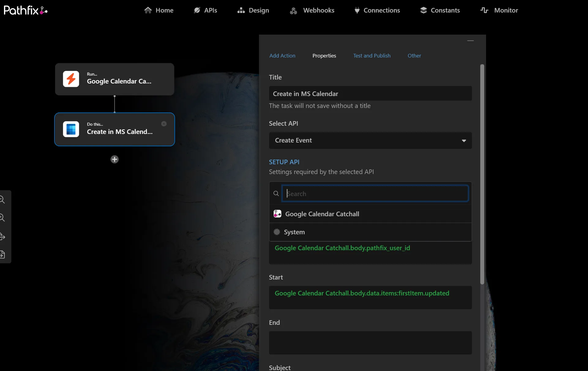Select the Create in MS Calendar action node
Viewport: 588px width, 371px height.
114,129
